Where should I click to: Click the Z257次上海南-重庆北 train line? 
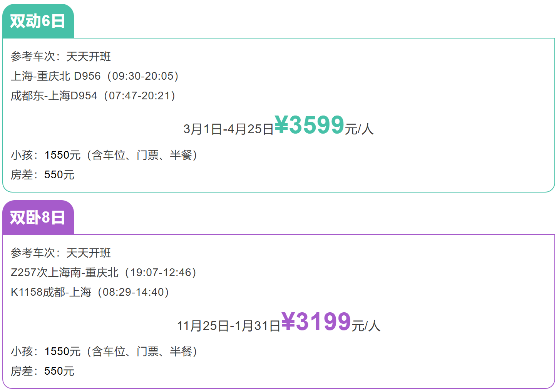pos(104,273)
